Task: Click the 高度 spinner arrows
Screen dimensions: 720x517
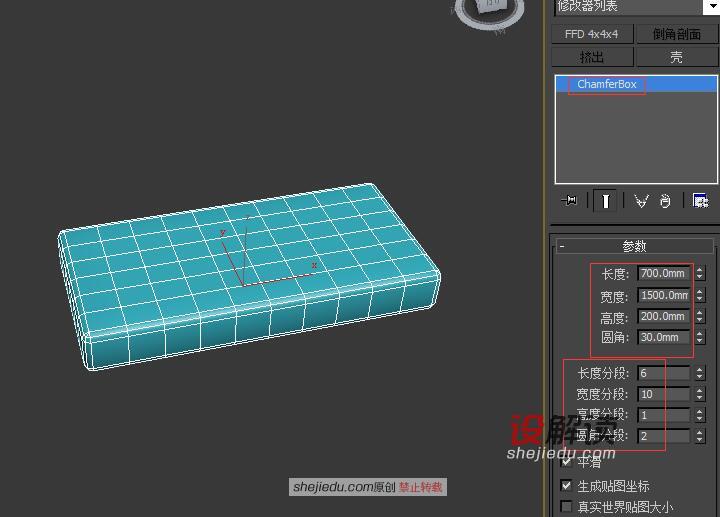Action: [699, 316]
